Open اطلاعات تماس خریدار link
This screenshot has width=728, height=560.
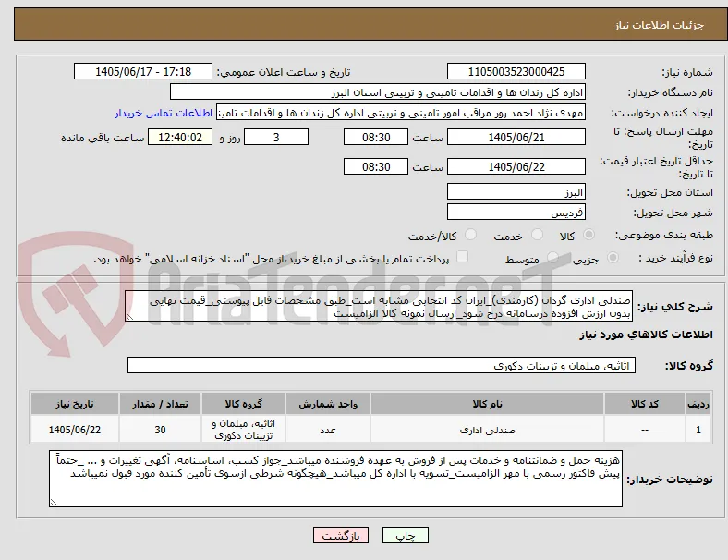tap(164, 113)
